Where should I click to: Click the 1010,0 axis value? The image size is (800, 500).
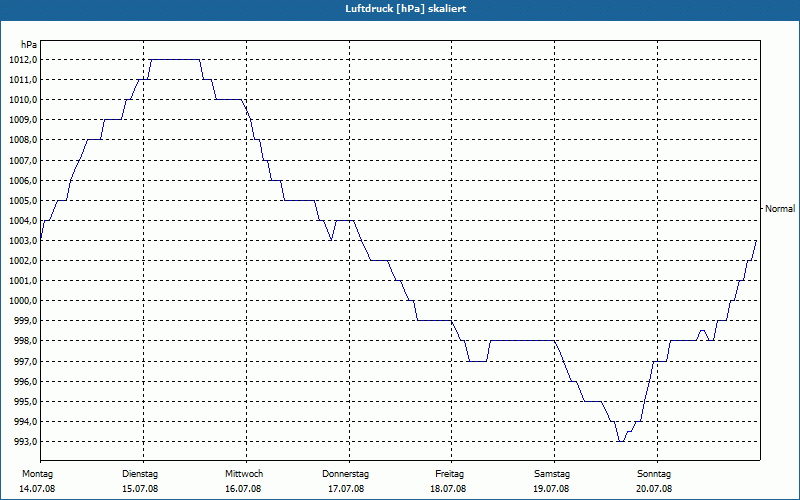pyautogui.click(x=23, y=100)
